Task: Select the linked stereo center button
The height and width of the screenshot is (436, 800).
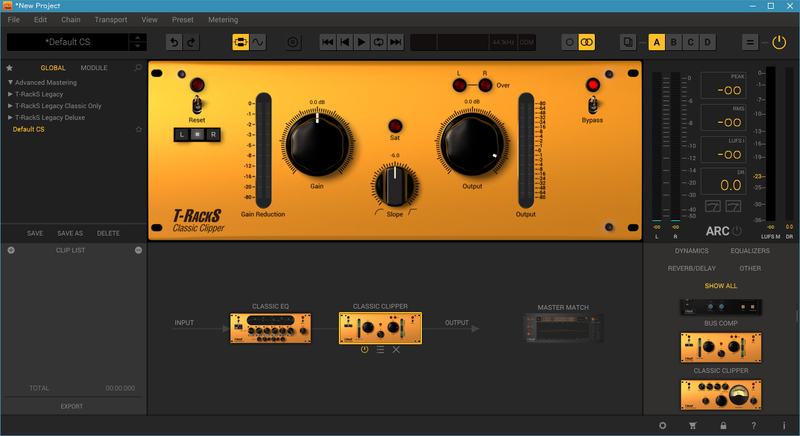Action: coord(197,135)
